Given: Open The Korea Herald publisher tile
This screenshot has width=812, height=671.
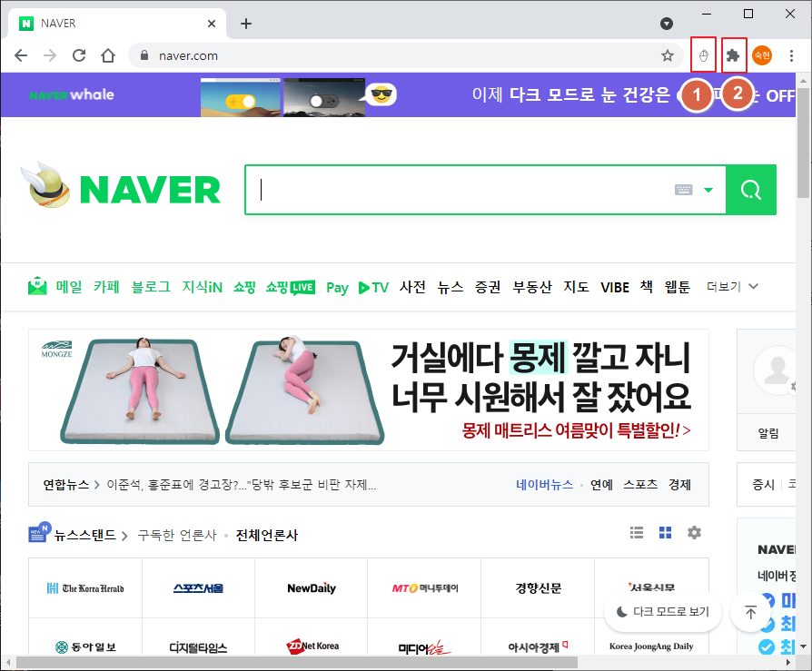Looking at the screenshot, I should tap(85, 588).
